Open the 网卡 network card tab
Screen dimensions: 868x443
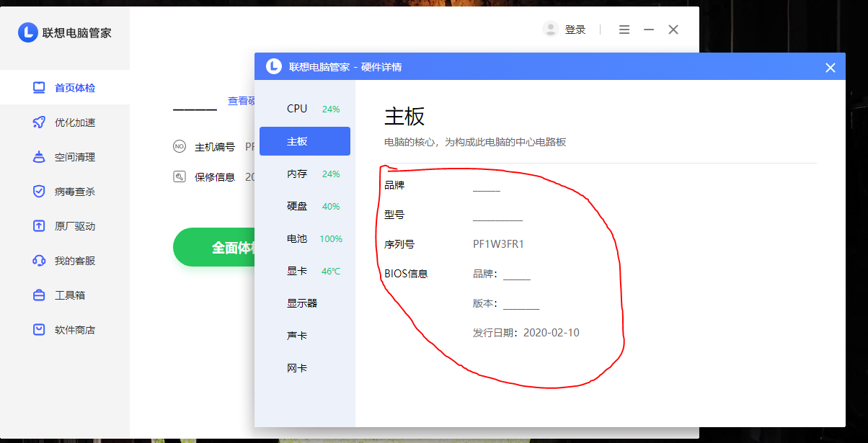(x=305, y=368)
